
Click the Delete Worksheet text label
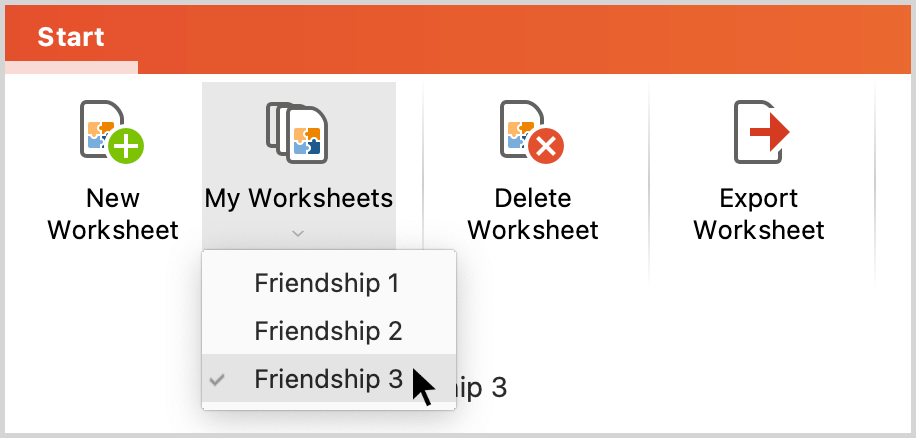(x=533, y=214)
